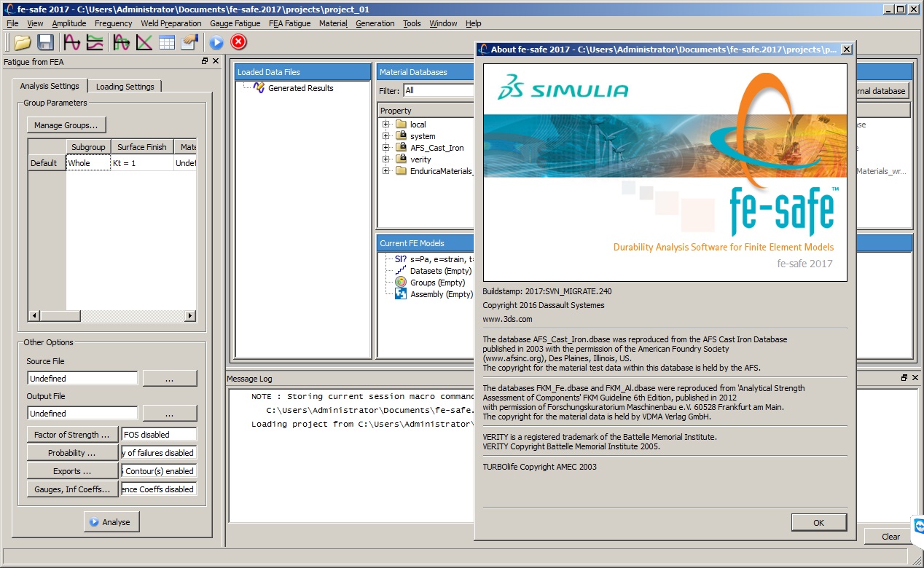Click the stacked curves plot toolbar icon

click(x=95, y=42)
